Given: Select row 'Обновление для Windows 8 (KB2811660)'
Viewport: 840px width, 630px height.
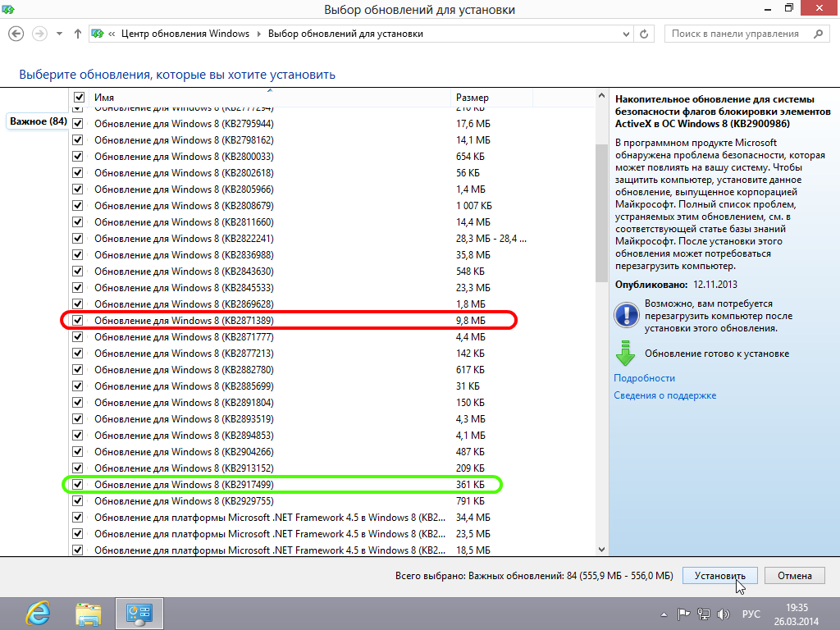Looking at the screenshot, I should (331, 222).
